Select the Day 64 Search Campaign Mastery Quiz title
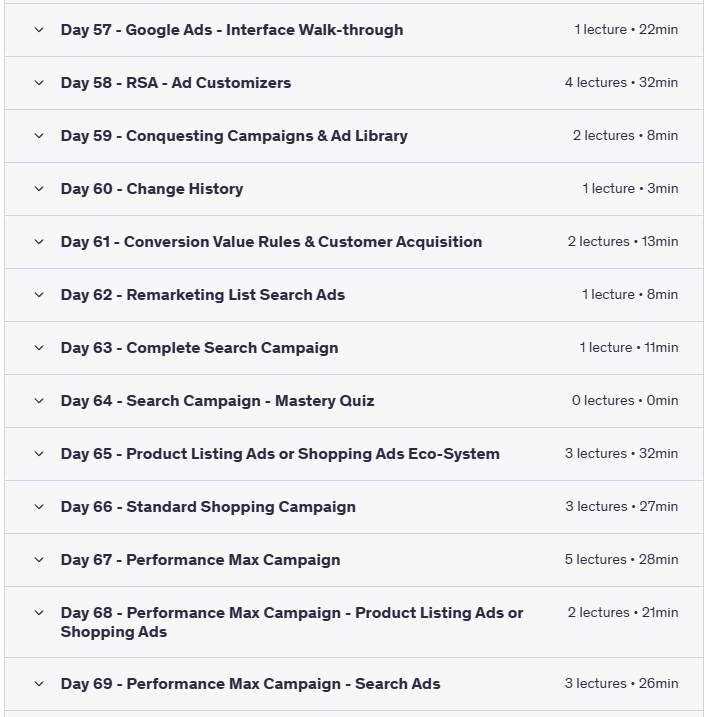This screenshot has width=710, height=717. (x=217, y=401)
